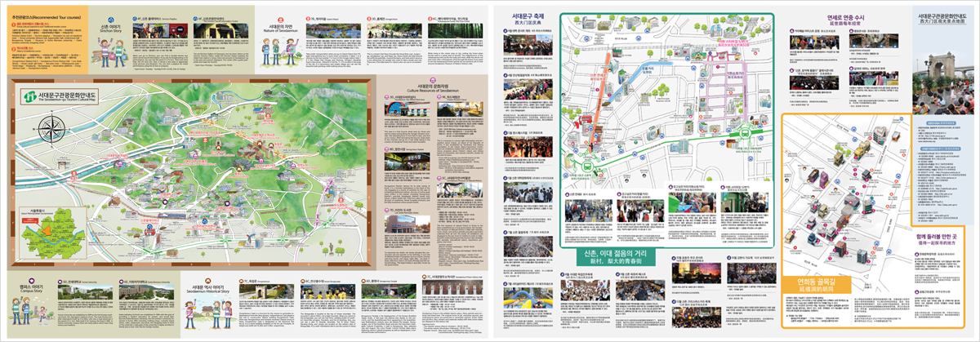The height and width of the screenshot is (342, 980).
Task: Open the Yonsei University photo
Action: tap(86, 292)
